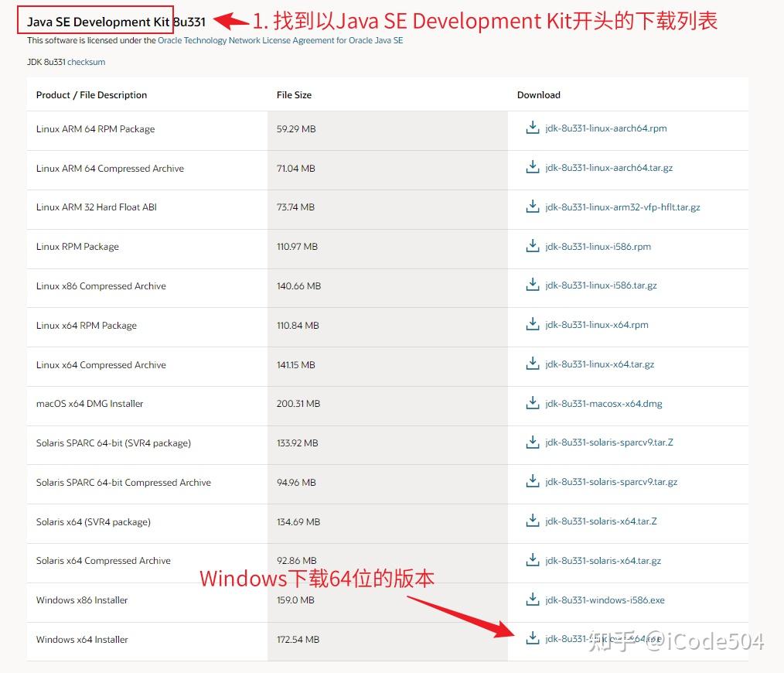Click the download icon for jdk-8u331-linux-aarch64.tar.gz
This screenshot has height=673, width=784.
pos(532,168)
